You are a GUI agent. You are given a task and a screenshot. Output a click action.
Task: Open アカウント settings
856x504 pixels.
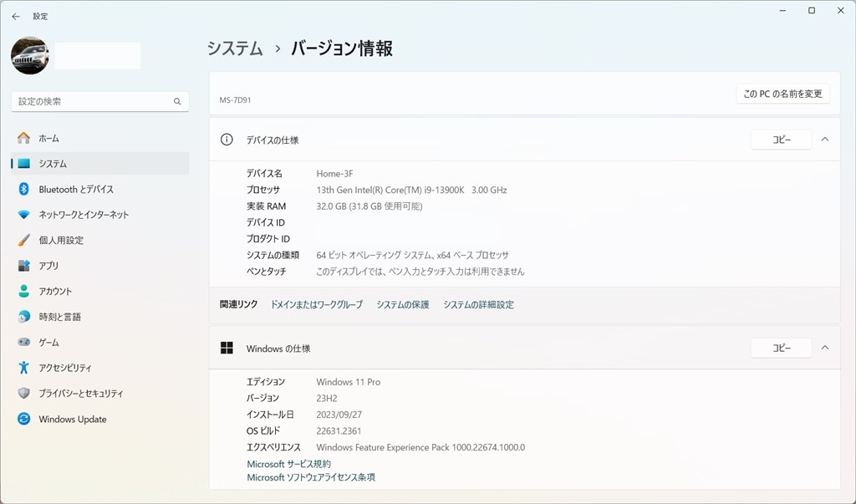click(x=100, y=291)
